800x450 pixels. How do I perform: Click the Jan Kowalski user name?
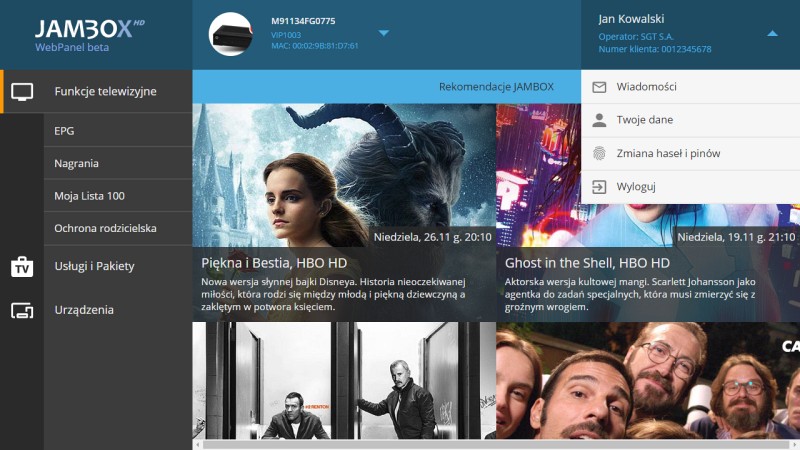pos(631,19)
